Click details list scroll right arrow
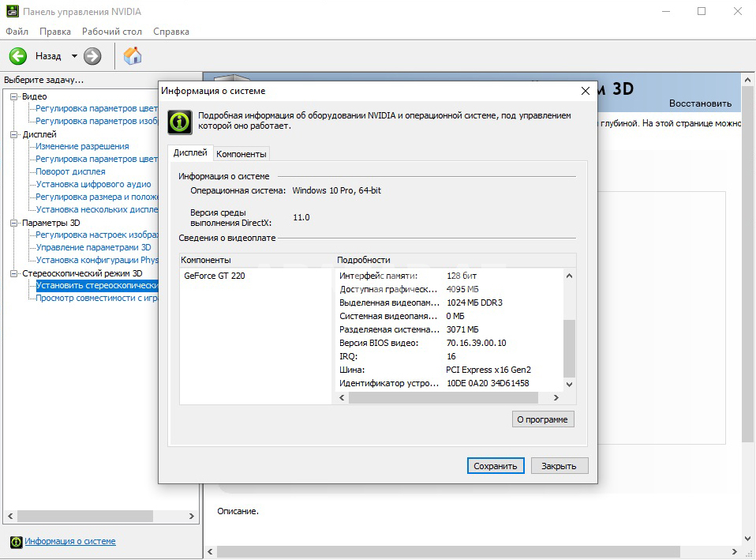The width and height of the screenshot is (756, 560). point(556,397)
